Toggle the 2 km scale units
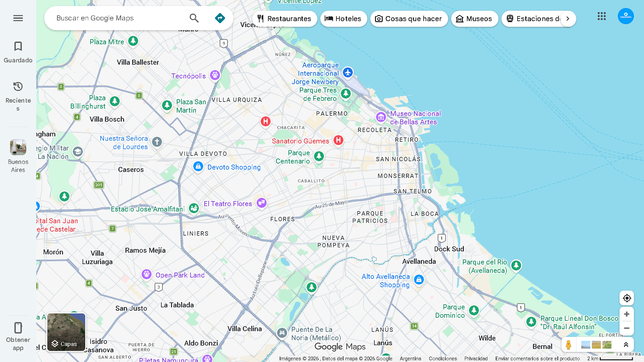Image resolution: width=644 pixels, height=362 pixels. click(x=610, y=358)
